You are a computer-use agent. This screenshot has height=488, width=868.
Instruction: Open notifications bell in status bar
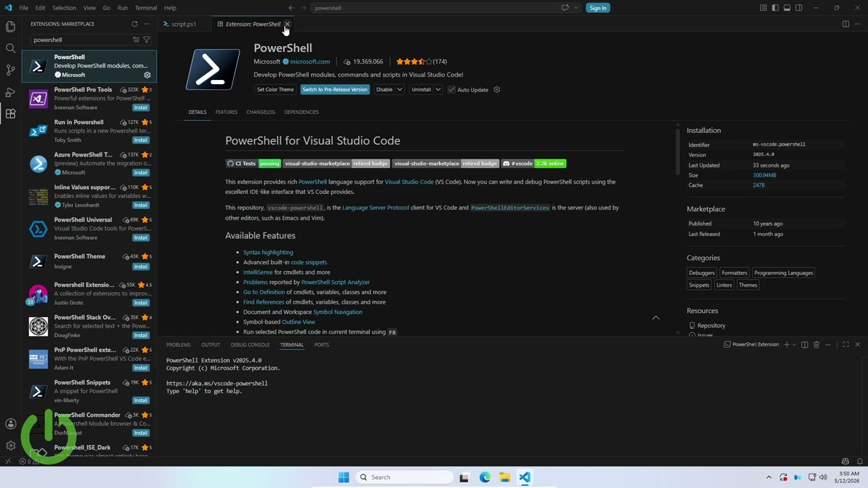859,462
